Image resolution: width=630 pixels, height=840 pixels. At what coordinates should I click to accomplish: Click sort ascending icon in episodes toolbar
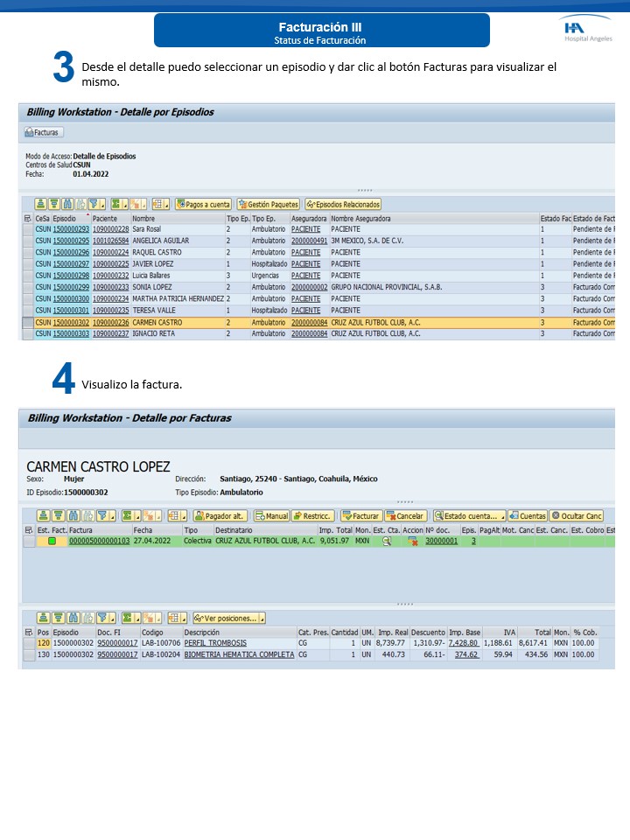40,204
